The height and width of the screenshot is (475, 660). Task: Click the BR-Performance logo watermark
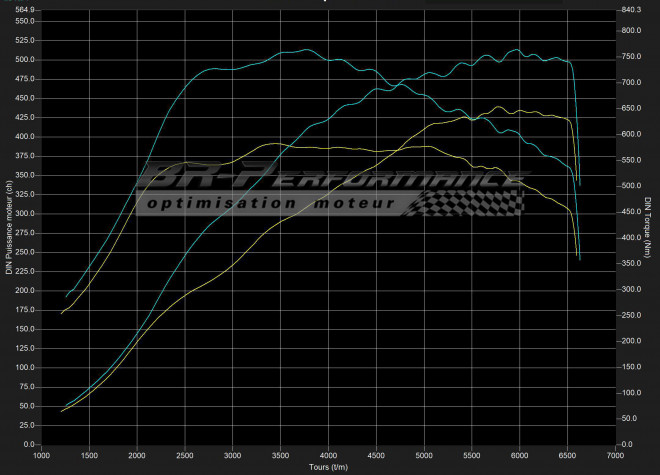coord(330,180)
